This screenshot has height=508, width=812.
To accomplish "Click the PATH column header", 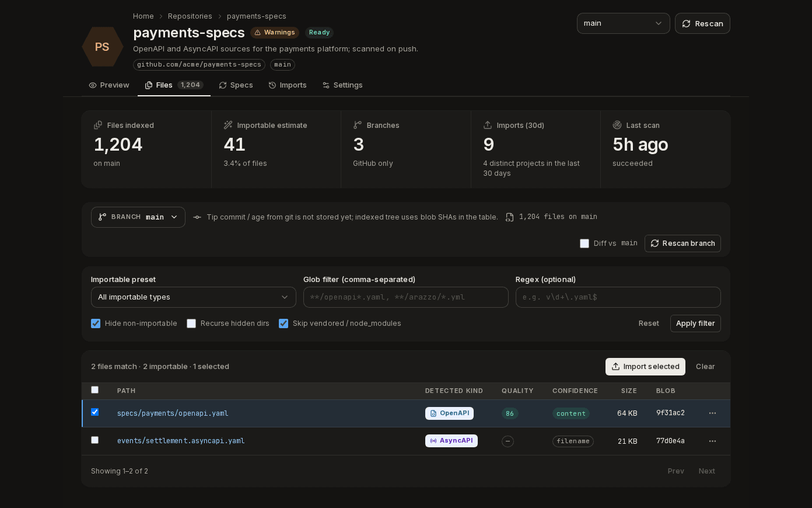I will (x=126, y=391).
